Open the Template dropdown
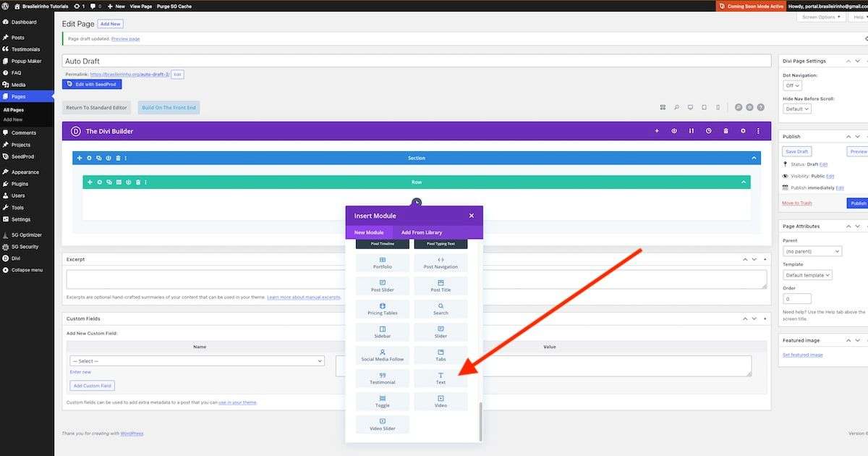Image resolution: width=868 pixels, height=456 pixels. (x=808, y=275)
